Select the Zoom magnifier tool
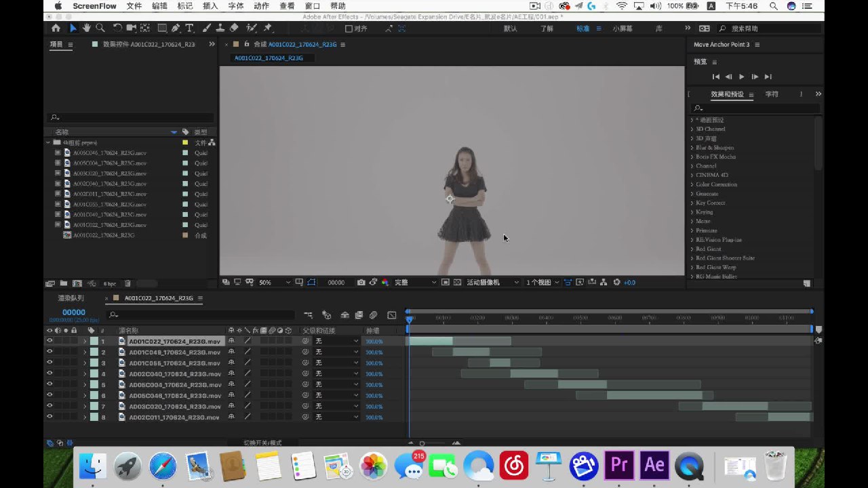Image resolution: width=868 pixels, height=488 pixels. point(100,28)
